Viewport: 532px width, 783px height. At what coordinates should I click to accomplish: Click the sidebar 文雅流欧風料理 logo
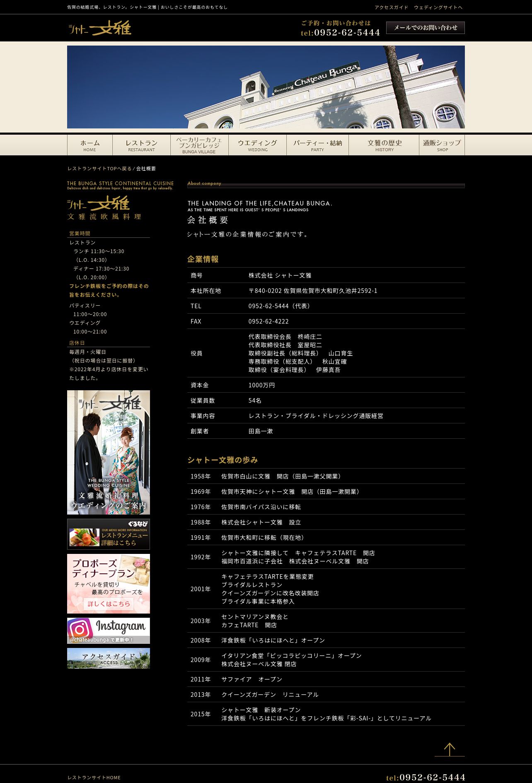click(x=104, y=208)
